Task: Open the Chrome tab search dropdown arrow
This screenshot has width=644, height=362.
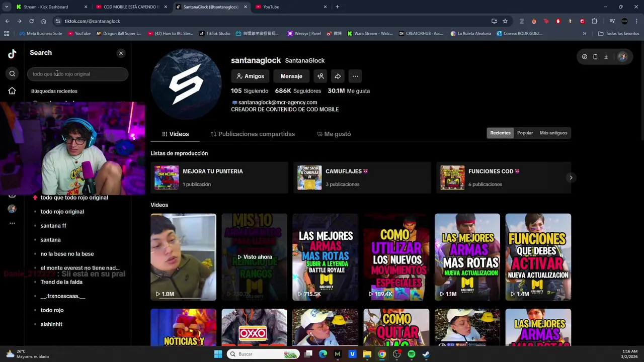Action: coord(7,7)
